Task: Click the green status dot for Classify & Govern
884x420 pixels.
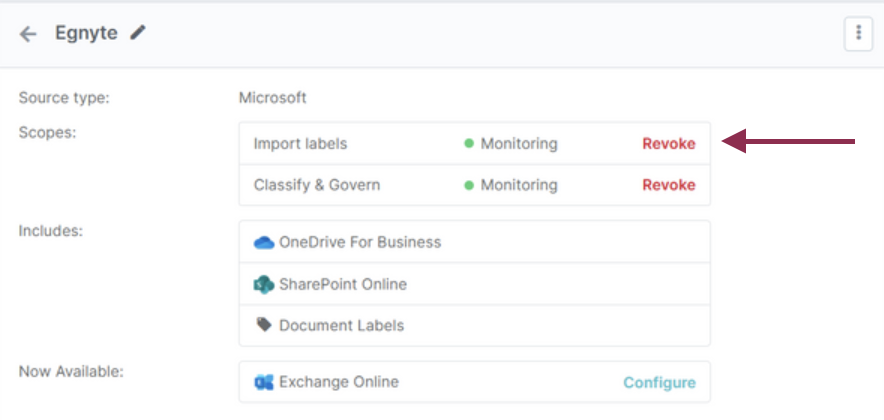Action: (x=469, y=185)
